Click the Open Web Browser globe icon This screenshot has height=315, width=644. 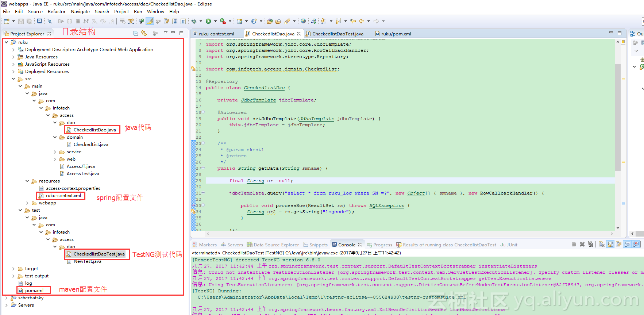[x=303, y=21]
